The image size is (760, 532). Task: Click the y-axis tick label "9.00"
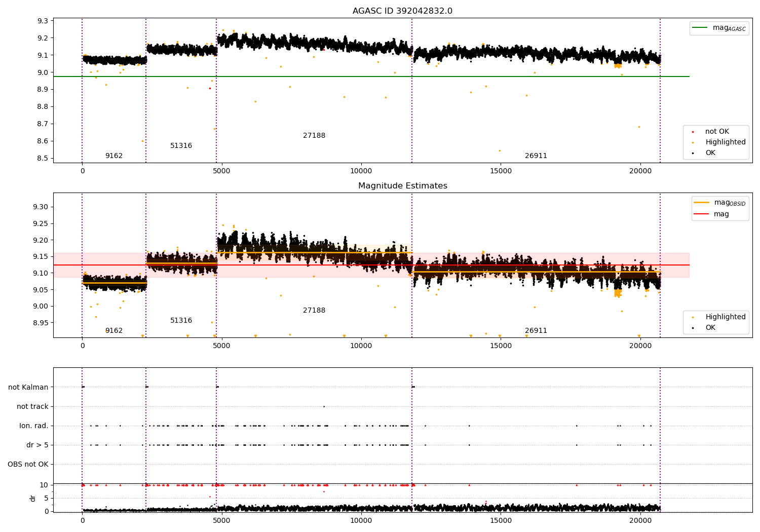pos(41,307)
